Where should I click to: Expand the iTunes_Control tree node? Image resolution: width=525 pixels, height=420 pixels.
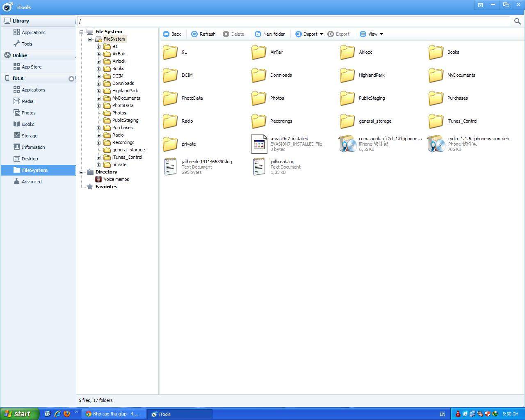coord(98,157)
